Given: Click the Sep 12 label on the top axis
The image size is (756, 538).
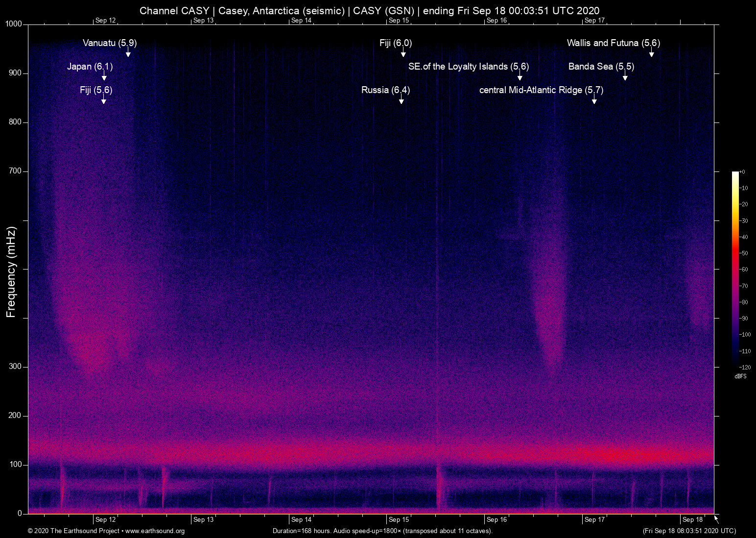Looking at the screenshot, I should point(105,21).
